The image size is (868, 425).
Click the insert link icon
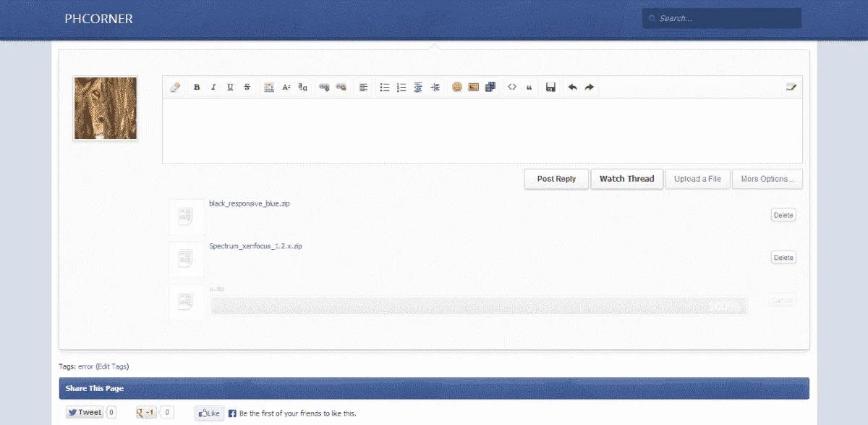point(325,87)
